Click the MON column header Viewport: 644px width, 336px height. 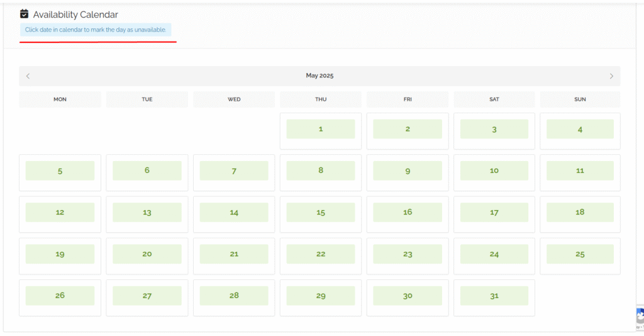pyautogui.click(x=60, y=99)
